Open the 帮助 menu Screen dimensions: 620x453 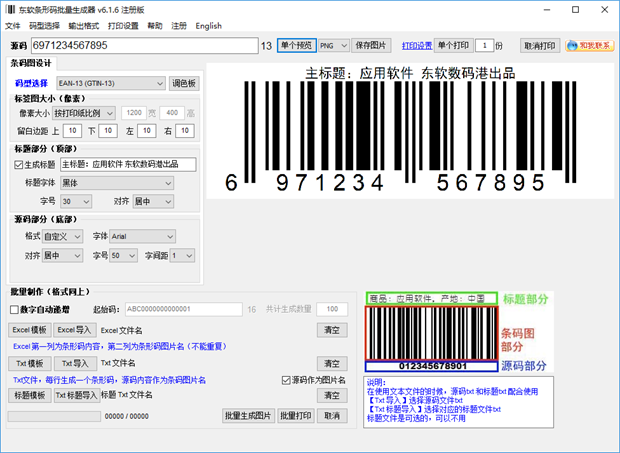coord(155,26)
